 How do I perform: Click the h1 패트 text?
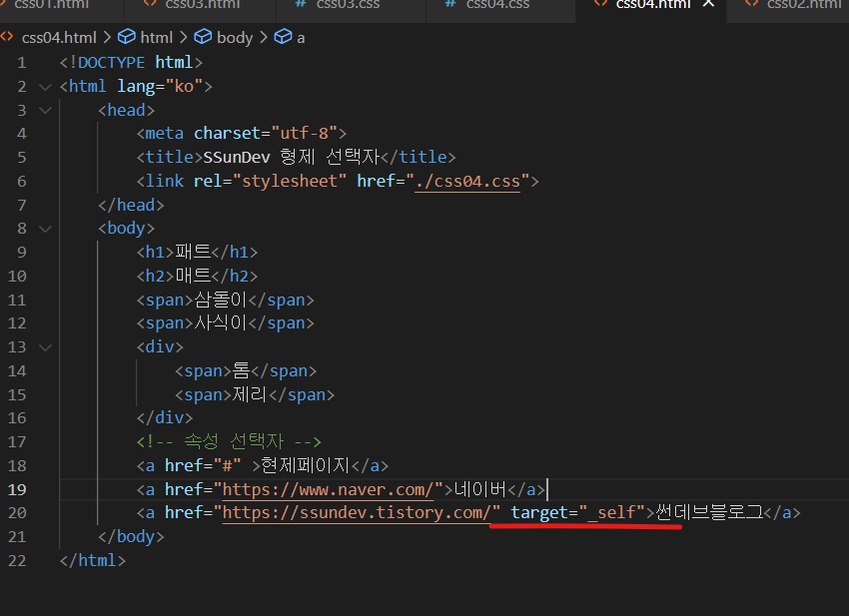[x=194, y=253]
